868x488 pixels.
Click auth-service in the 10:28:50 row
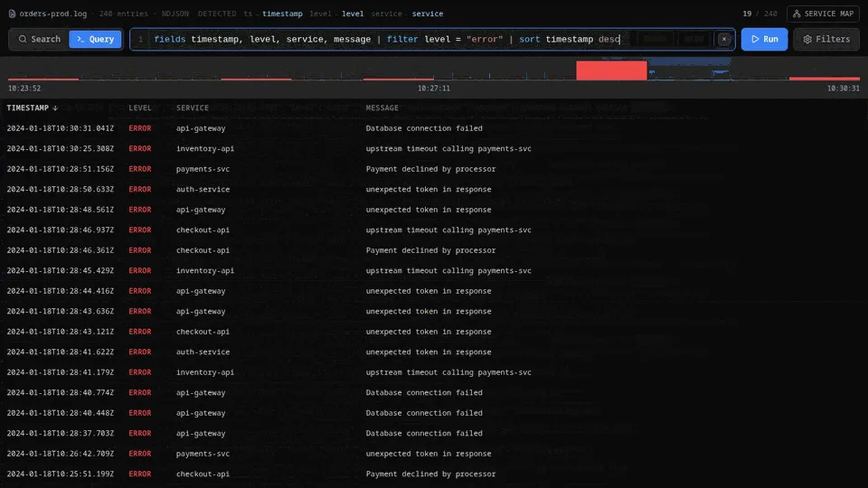(x=203, y=189)
